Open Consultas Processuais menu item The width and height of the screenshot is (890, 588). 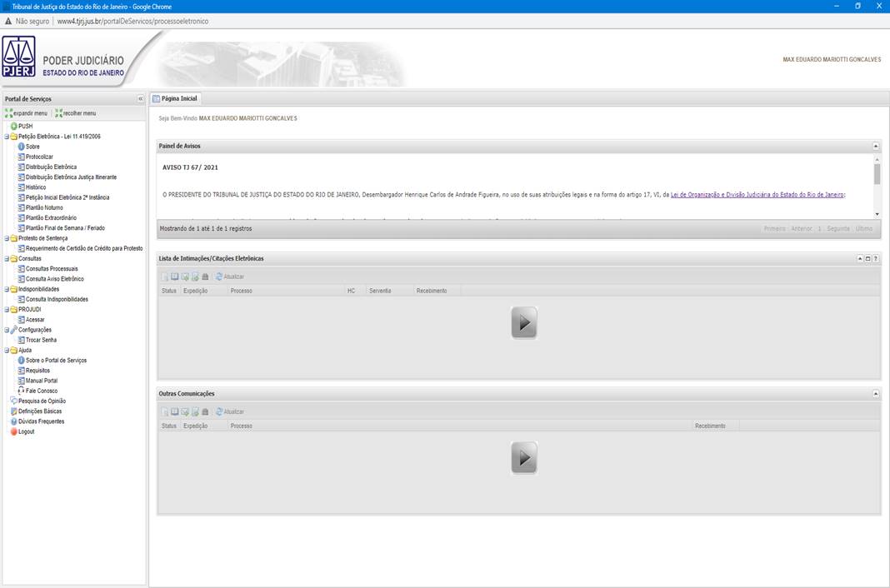point(52,269)
